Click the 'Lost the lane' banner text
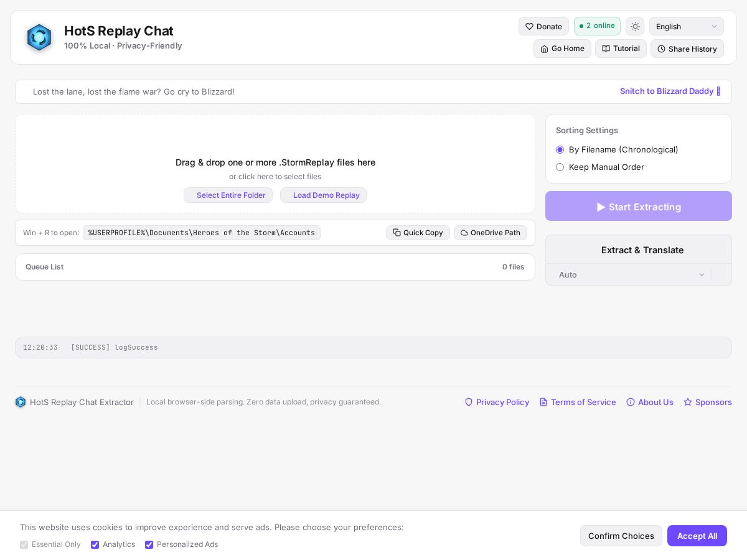The height and width of the screenshot is (560, 747). click(x=134, y=91)
